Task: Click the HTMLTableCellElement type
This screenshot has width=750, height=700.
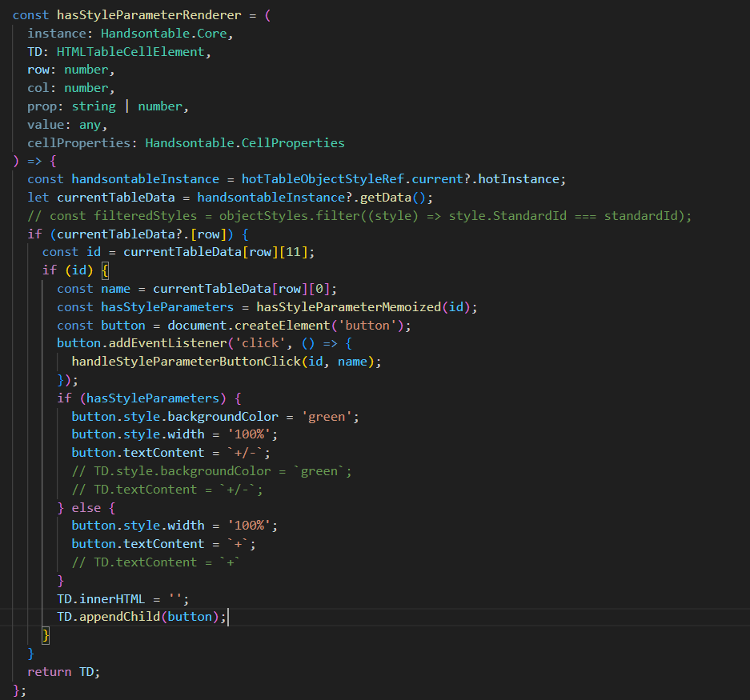Action: (130, 52)
